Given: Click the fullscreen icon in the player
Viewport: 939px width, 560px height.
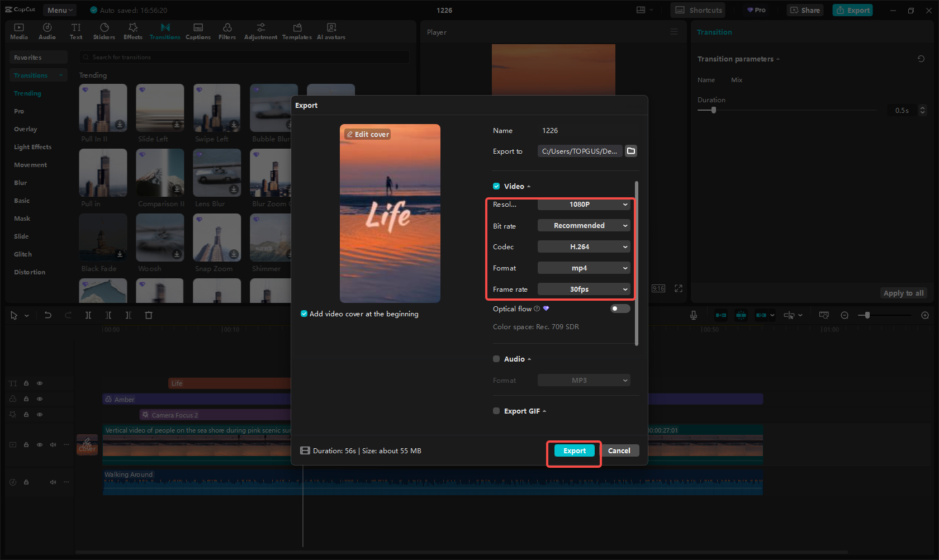Looking at the screenshot, I should coord(679,288).
